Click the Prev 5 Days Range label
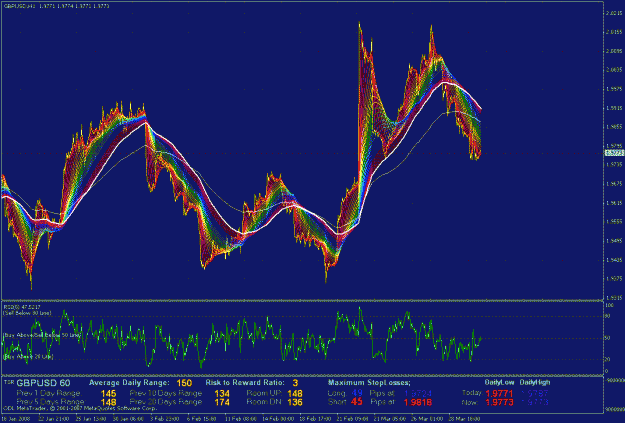The height and width of the screenshot is (423, 625). [50, 401]
